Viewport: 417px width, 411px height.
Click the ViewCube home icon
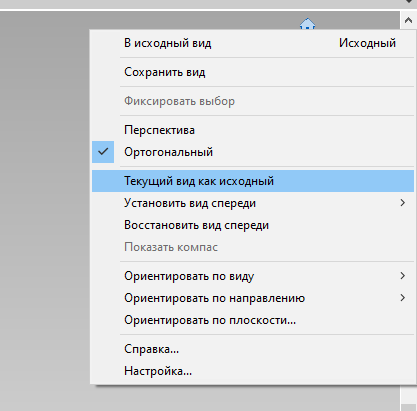(307, 24)
